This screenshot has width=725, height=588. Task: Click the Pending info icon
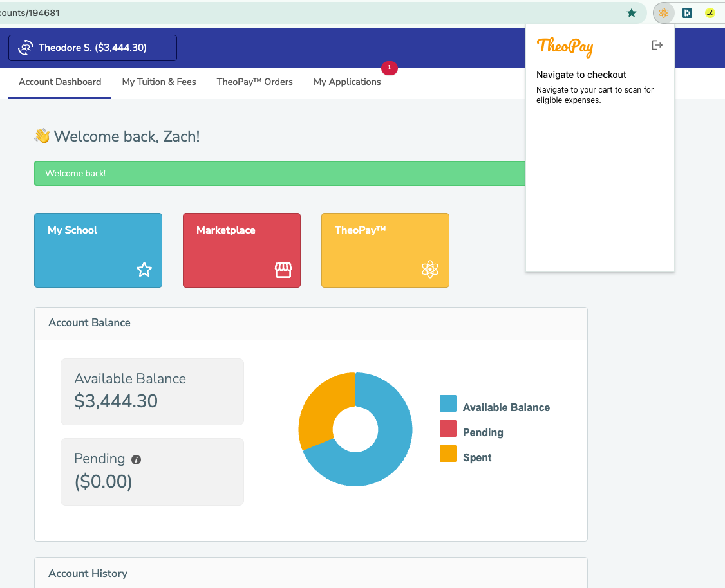136,459
